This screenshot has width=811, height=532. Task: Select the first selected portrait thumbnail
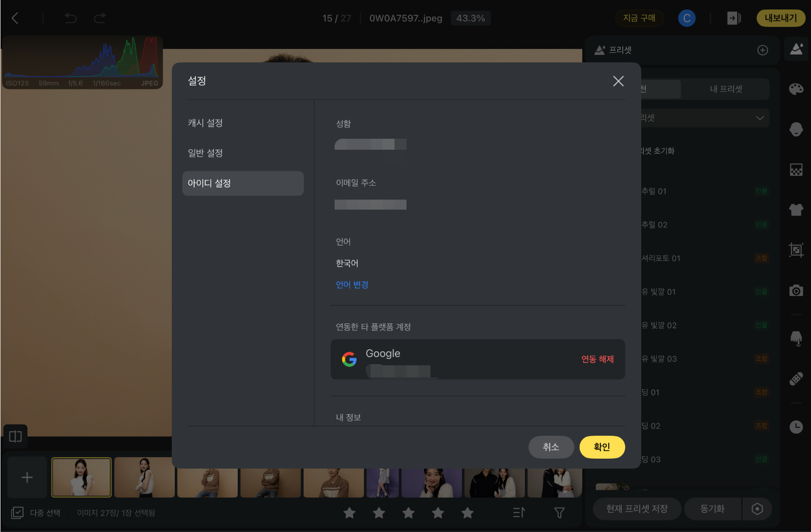pyautogui.click(x=81, y=478)
